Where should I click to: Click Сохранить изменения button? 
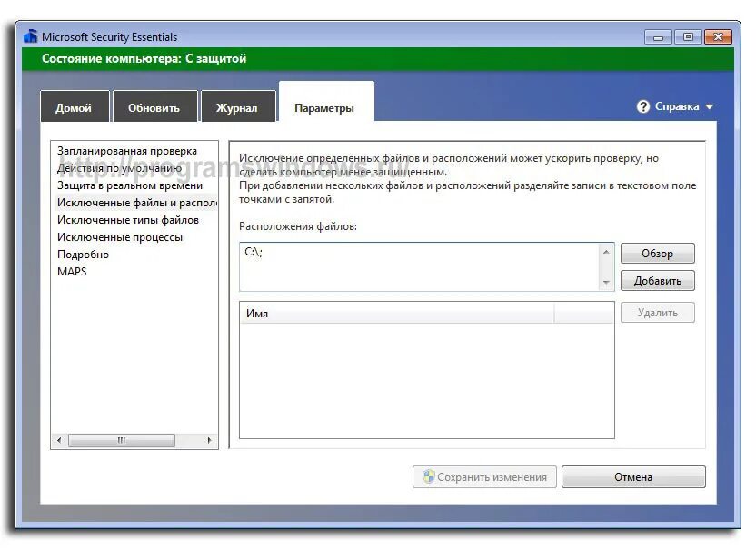484,476
